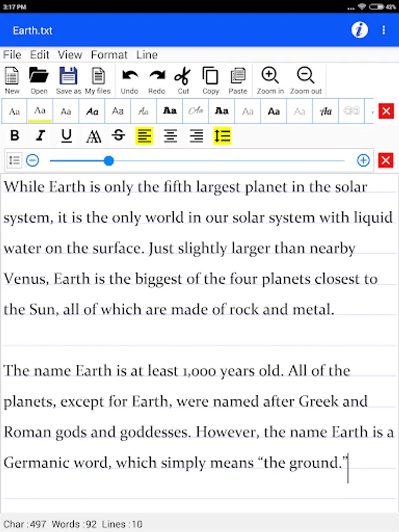Open the info icon in the title bar
The height and width of the screenshot is (532, 399).
pos(359,30)
